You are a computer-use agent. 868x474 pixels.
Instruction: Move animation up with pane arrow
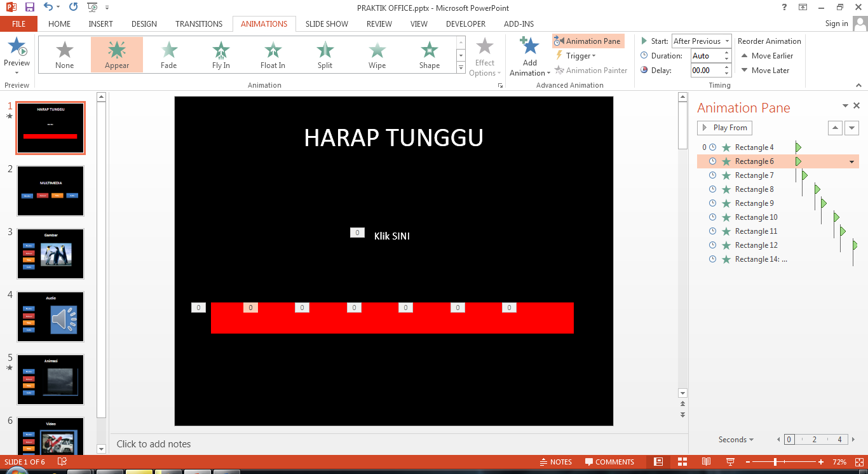pyautogui.click(x=835, y=128)
